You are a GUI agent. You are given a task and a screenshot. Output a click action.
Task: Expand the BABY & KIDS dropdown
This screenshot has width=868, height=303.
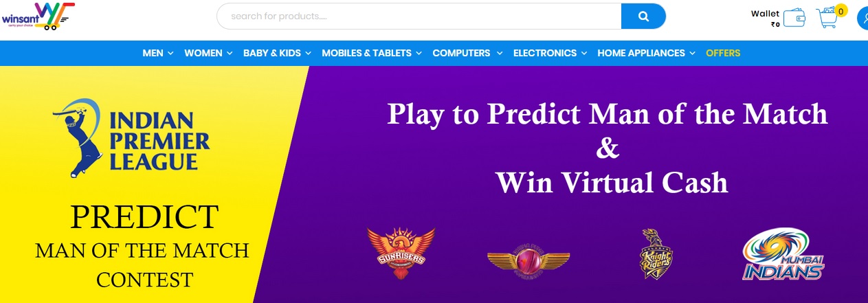pos(277,53)
